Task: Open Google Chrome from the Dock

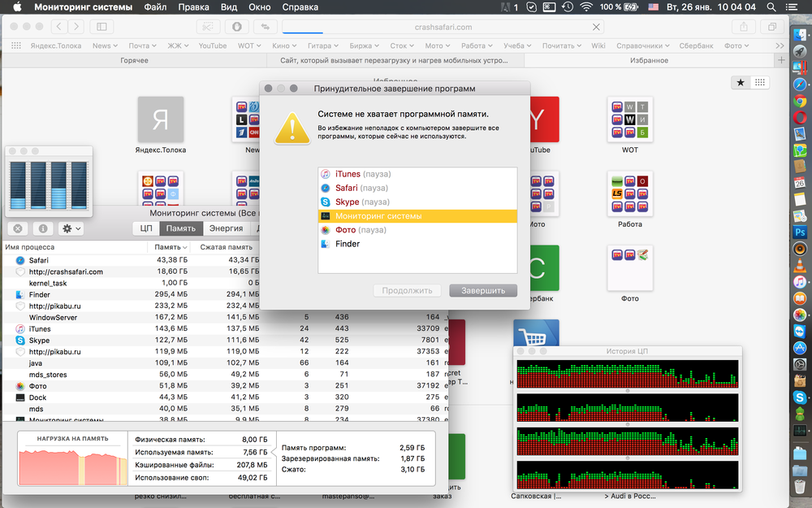Action: (800, 101)
